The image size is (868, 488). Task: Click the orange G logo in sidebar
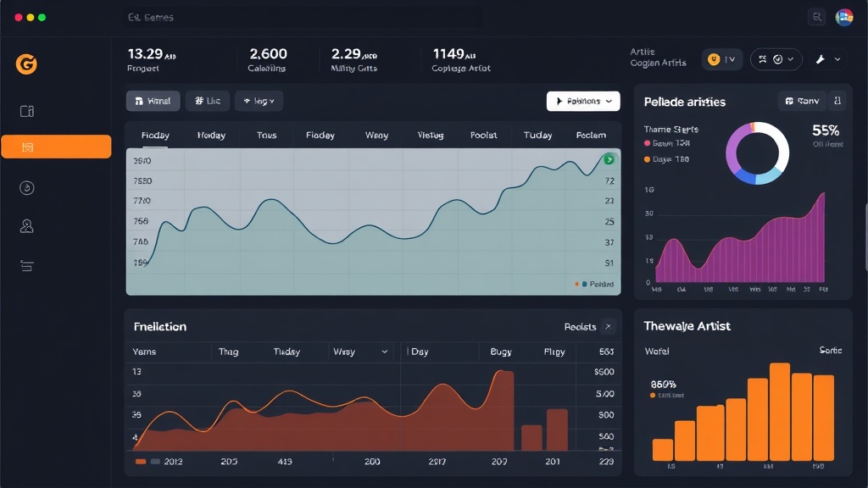pos(26,64)
